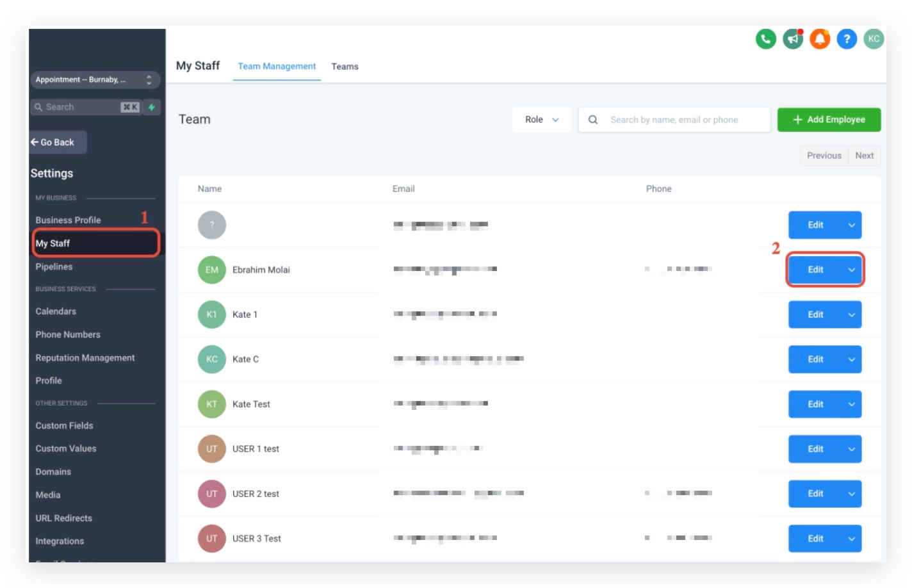
Task: Click the magnifier icon in team search
Action: coord(593,120)
